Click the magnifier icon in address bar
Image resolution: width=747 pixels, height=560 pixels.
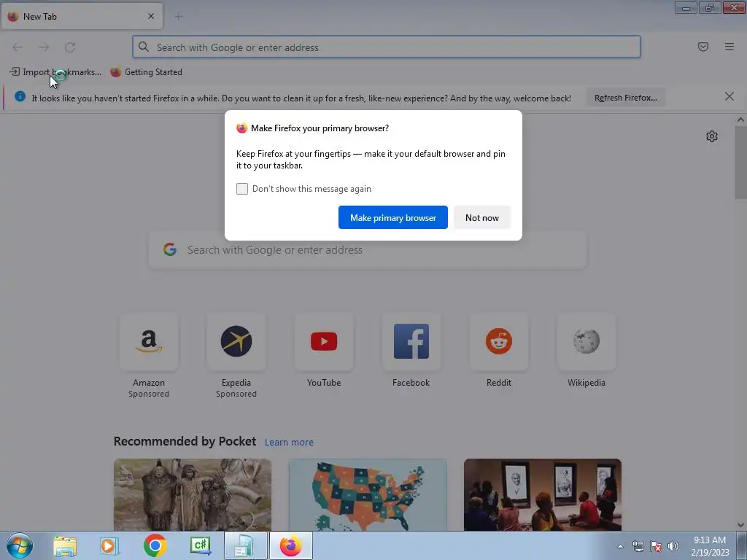point(144,47)
